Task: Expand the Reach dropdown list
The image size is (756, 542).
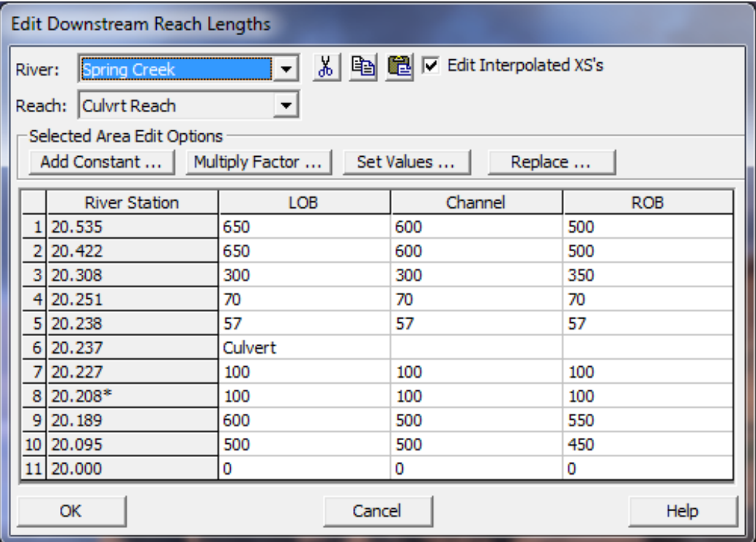Action: click(286, 105)
